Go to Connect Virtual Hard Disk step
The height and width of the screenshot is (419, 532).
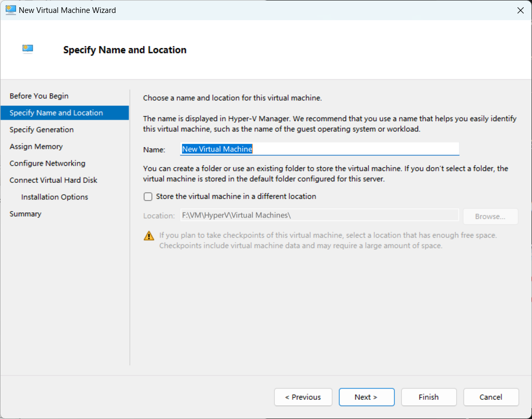click(53, 180)
